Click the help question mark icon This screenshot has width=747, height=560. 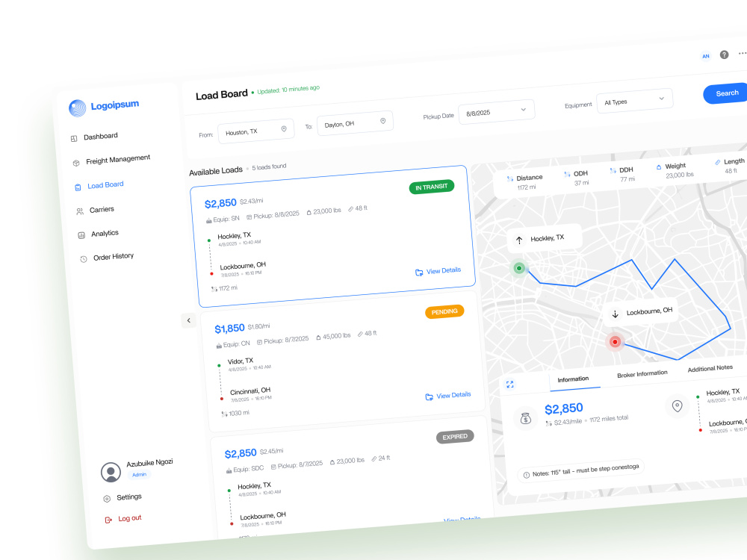724,55
